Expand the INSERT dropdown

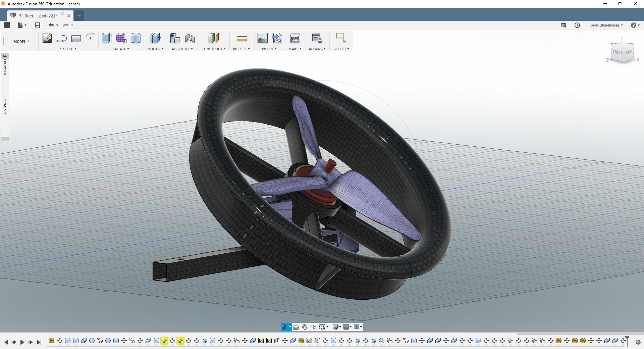(x=269, y=49)
